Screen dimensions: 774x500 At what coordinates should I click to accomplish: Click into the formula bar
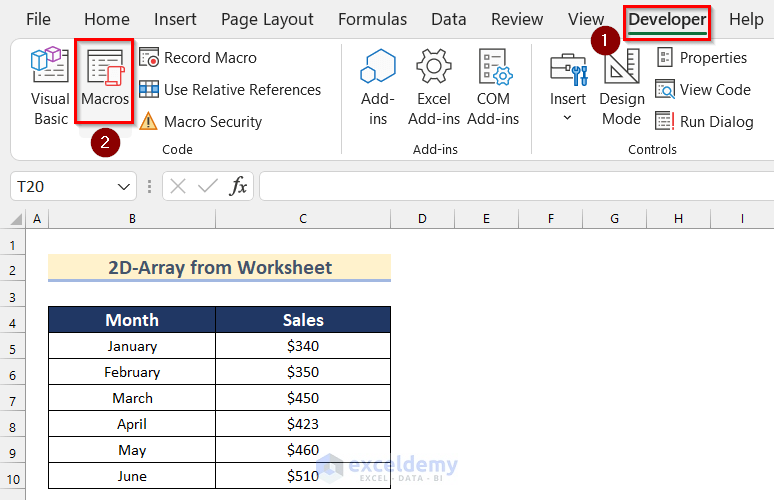tap(516, 187)
